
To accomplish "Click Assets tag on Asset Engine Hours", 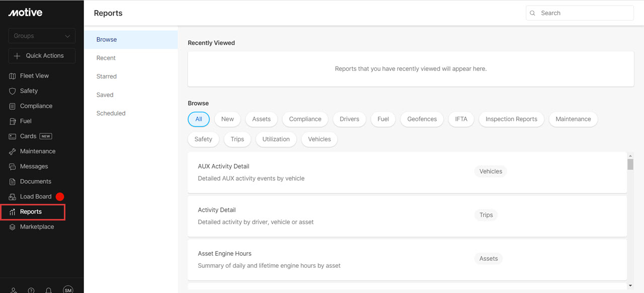I will click(x=488, y=259).
